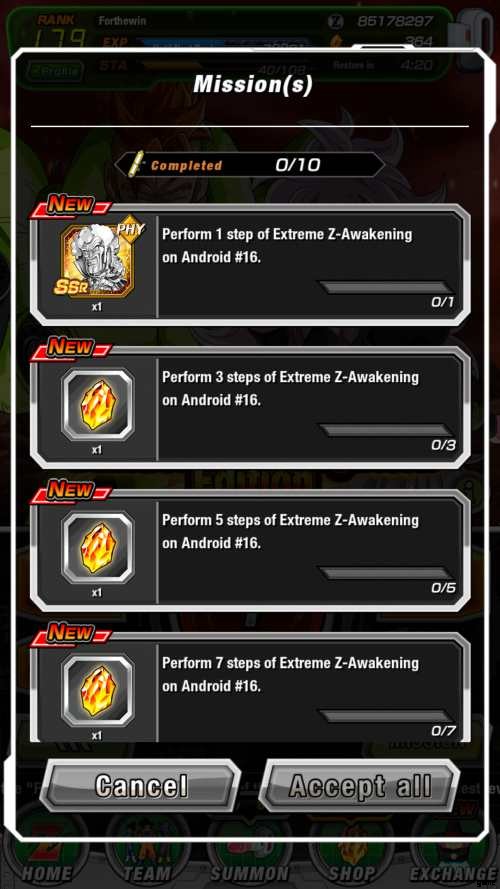Tap the NEW badge on the first mission
Viewport: 500px width, 889px height.
click(x=71, y=204)
